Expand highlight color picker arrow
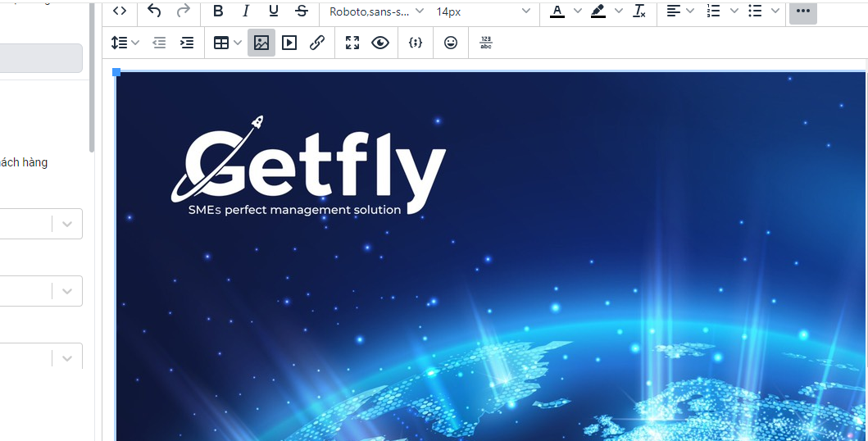Screen dimensions: 868x441 (618, 11)
